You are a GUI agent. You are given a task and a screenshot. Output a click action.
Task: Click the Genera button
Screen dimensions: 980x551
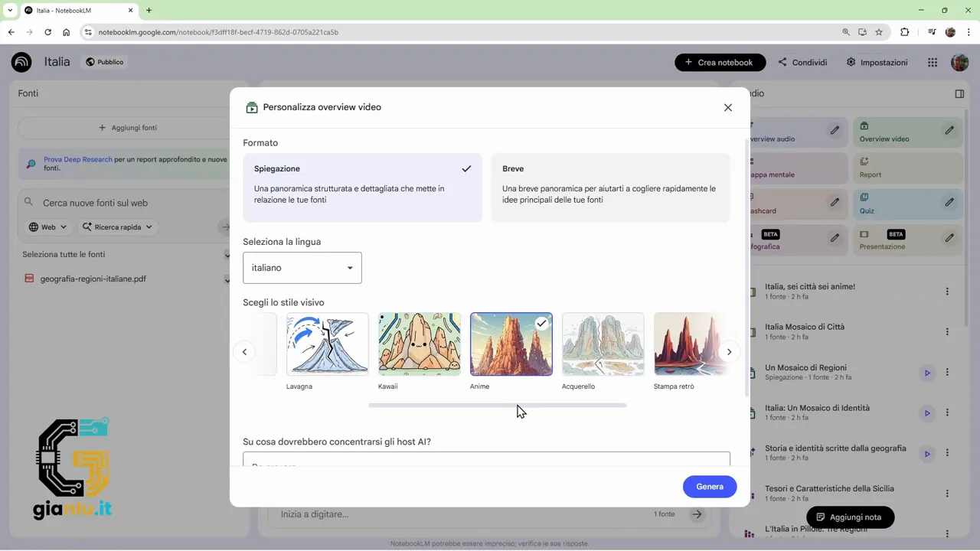tap(710, 487)
